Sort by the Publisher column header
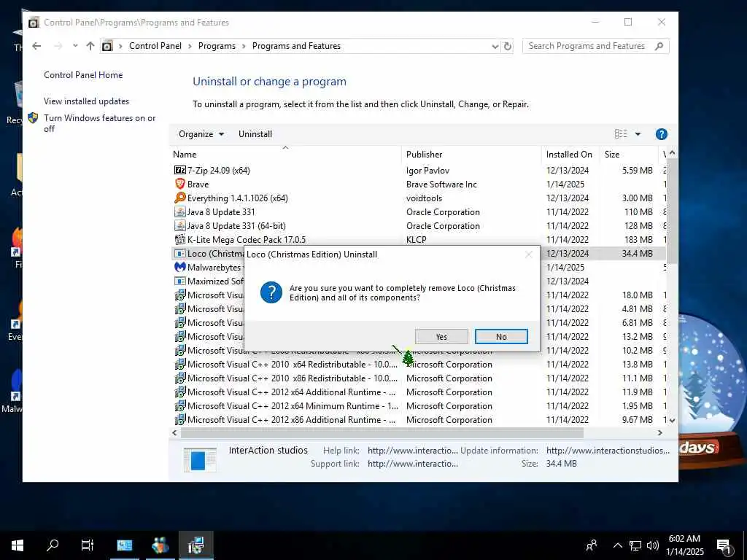747x560 pixels. point(471,155)
